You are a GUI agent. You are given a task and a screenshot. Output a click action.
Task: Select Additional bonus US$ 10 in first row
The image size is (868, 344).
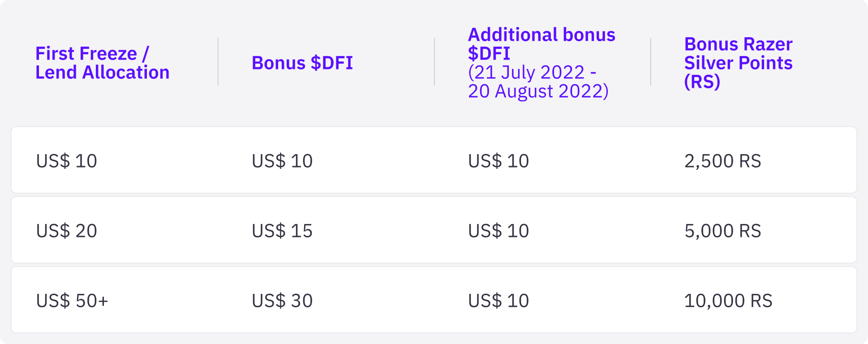tap(498, 161)
